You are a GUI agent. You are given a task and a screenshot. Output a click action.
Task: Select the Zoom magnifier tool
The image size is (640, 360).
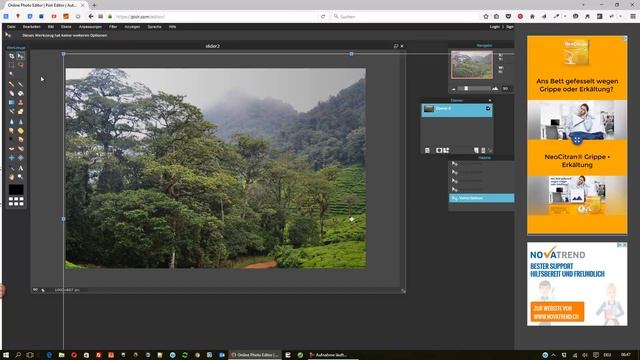[x=20, y=177]
